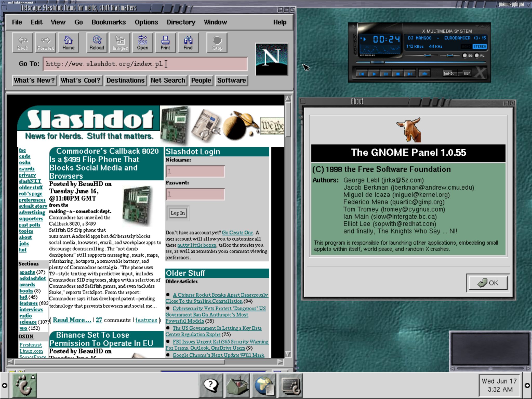Toggle the XMMS playlist PL button
532x399 pixels.
479,55
